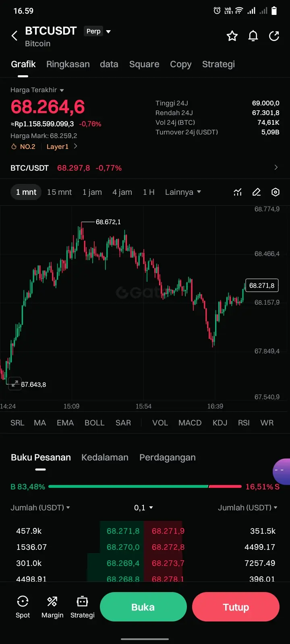This screenshot has height=644, width=290.
Task: Open the top Strategi tab
Action: [218, 64]
